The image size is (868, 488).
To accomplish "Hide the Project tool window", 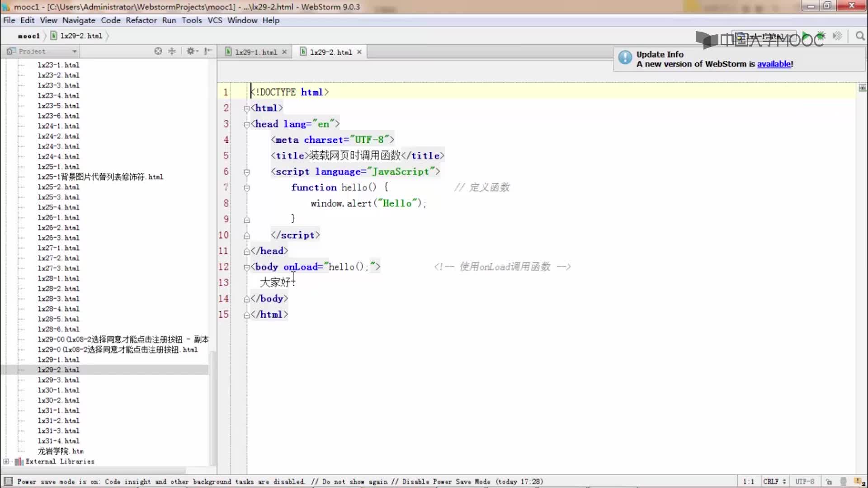I will pos(208,51).
